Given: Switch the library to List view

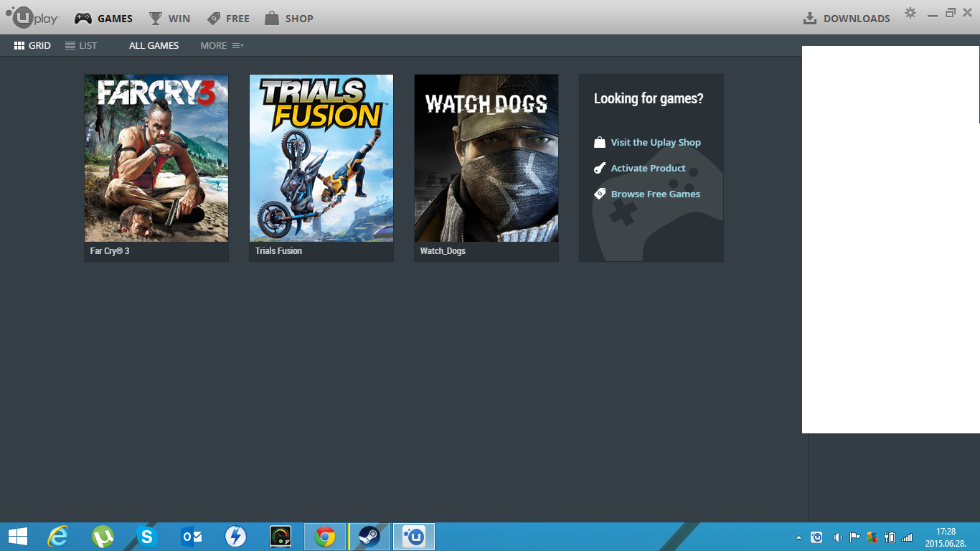Looking at the screenshot, I should click(81, 45).
